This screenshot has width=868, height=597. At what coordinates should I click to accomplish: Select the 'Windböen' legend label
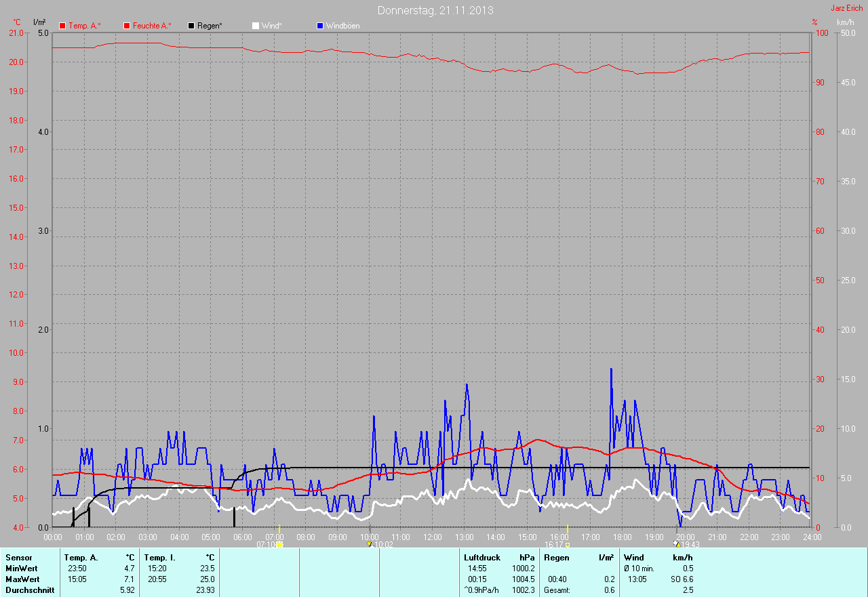tap(342, 26)
